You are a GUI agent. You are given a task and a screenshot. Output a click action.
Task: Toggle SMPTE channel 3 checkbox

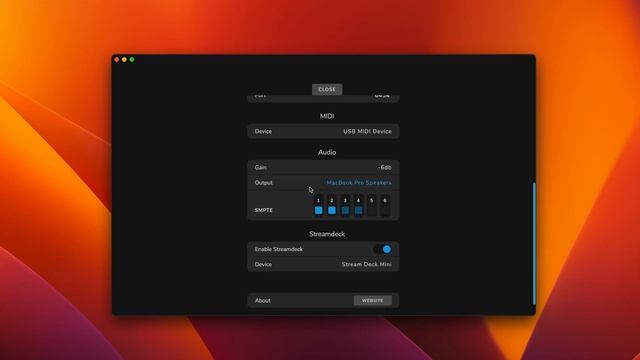point(345,210)
